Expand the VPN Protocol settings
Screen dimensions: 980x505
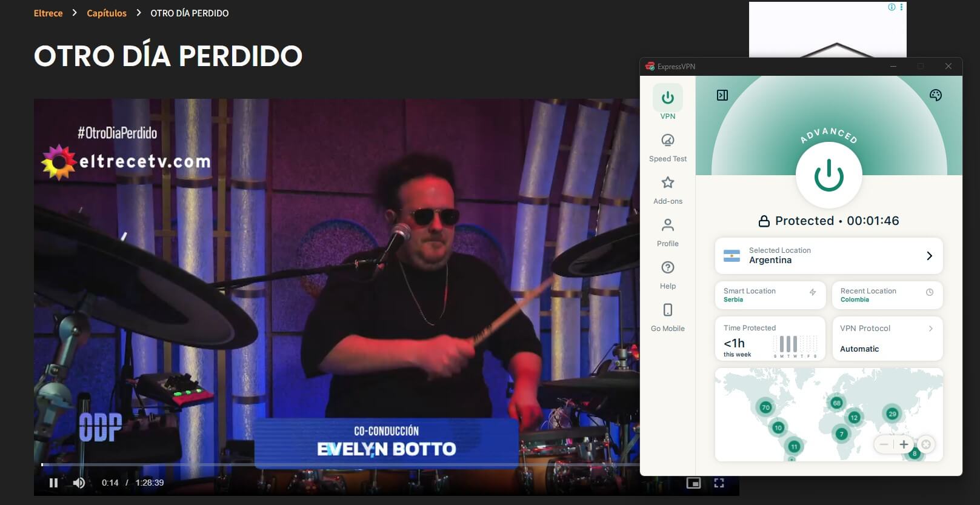tap(887, 338)
